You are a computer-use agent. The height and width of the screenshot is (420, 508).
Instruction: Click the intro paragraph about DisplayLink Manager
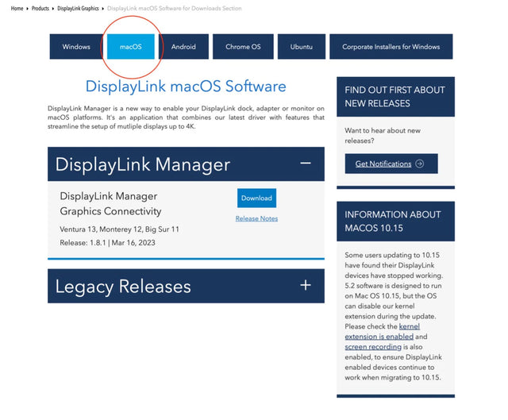(186, 118)
